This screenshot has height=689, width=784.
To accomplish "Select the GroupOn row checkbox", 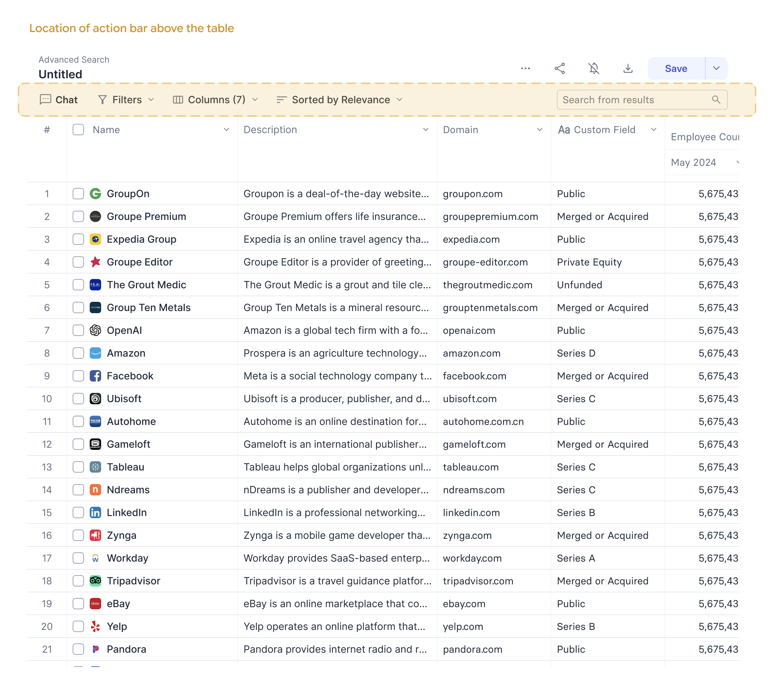I will pos(78,194).
